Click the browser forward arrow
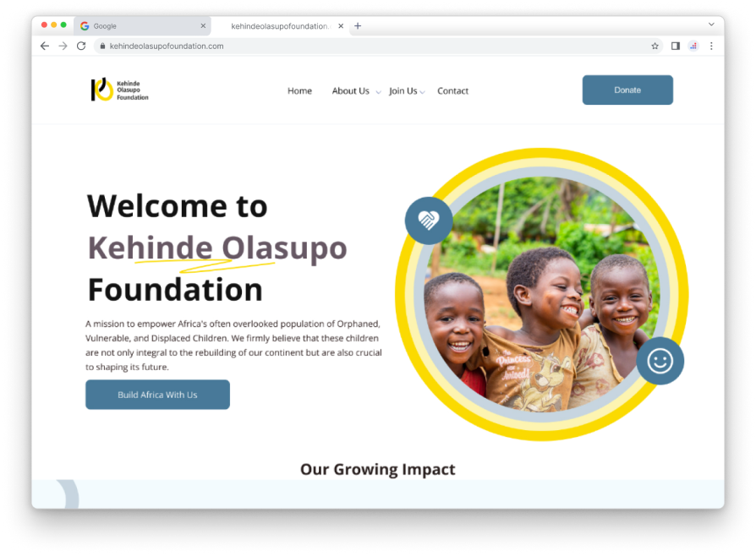Image resolution: width=756 pixels, height=556 pixels. [63, 46]
